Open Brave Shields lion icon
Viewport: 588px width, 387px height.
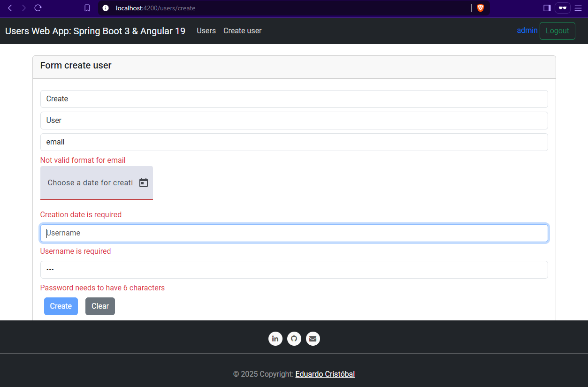click(x=480, y=8)
